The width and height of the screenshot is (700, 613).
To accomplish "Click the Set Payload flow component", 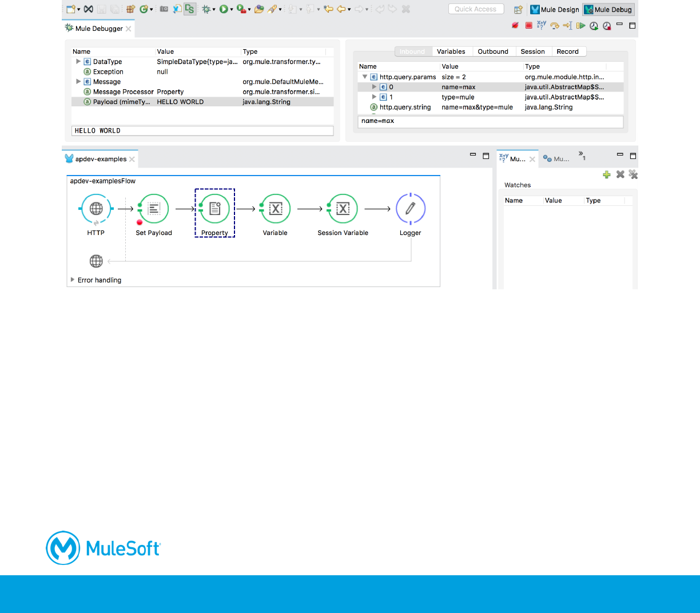I will click(154, 215).
